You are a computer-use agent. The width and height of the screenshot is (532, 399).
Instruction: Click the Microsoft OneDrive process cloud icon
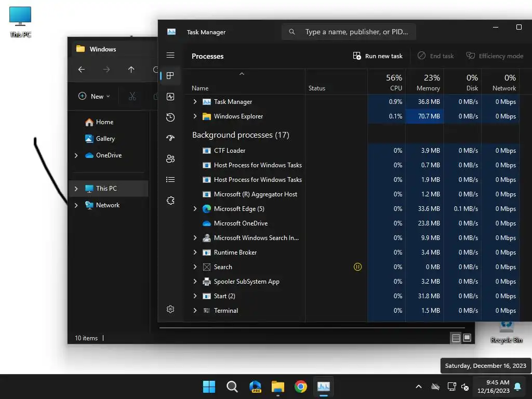click(x=207, y=223)
